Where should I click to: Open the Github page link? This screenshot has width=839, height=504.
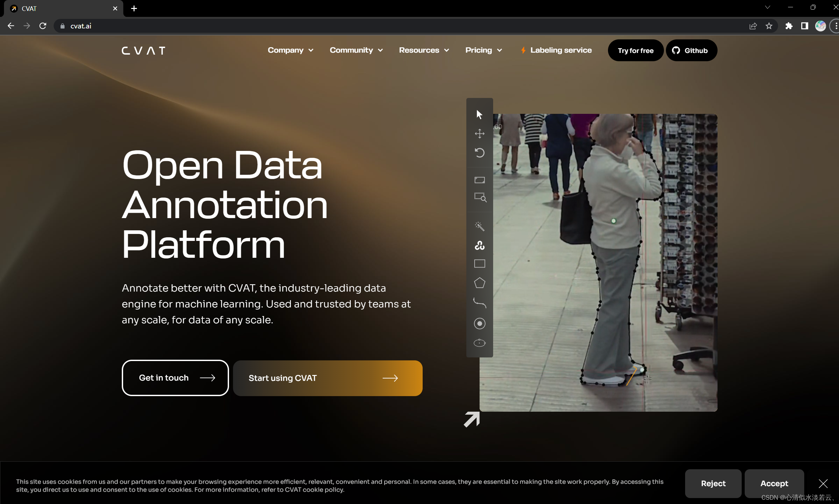pos(690,50)
